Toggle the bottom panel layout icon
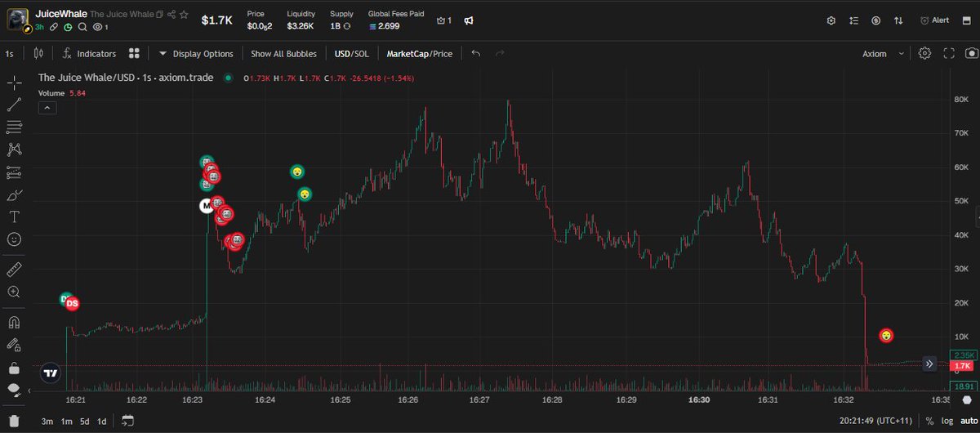 pyautogui.click(x=966, y=20)
